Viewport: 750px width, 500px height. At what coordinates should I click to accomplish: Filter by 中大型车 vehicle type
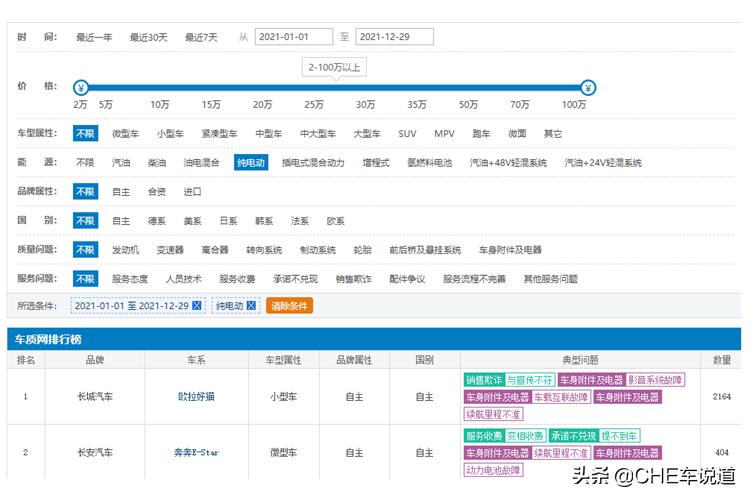tap(318, 133)
